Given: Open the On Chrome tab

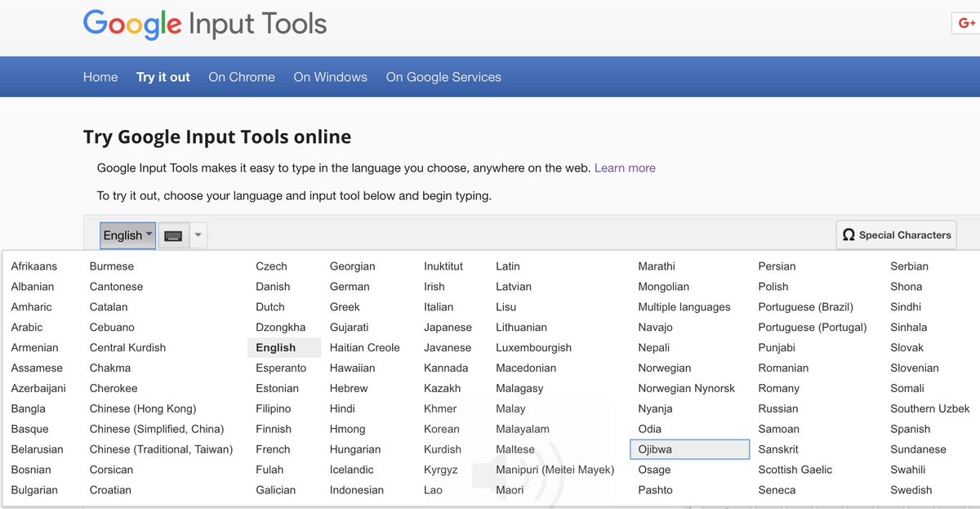Looking at the screenshot, I should pos(241,77).
